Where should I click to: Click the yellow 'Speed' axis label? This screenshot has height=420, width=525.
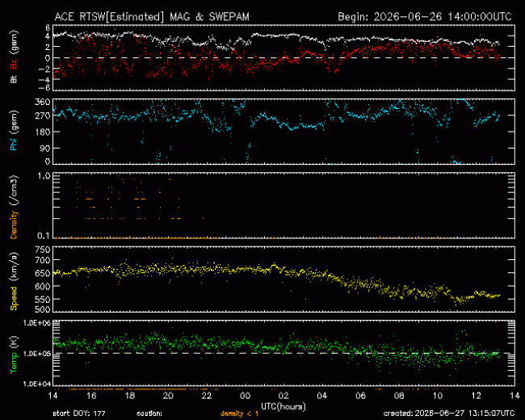pyautogui.click(x=14, y=298)
